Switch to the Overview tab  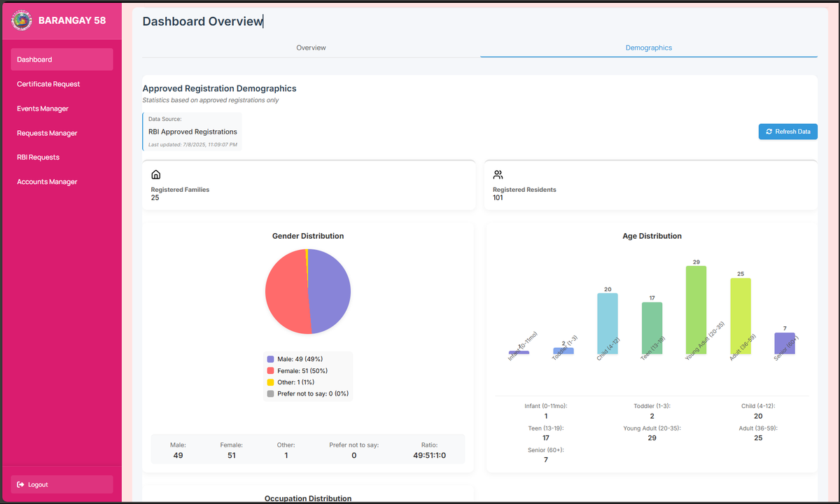coord(311,48)
